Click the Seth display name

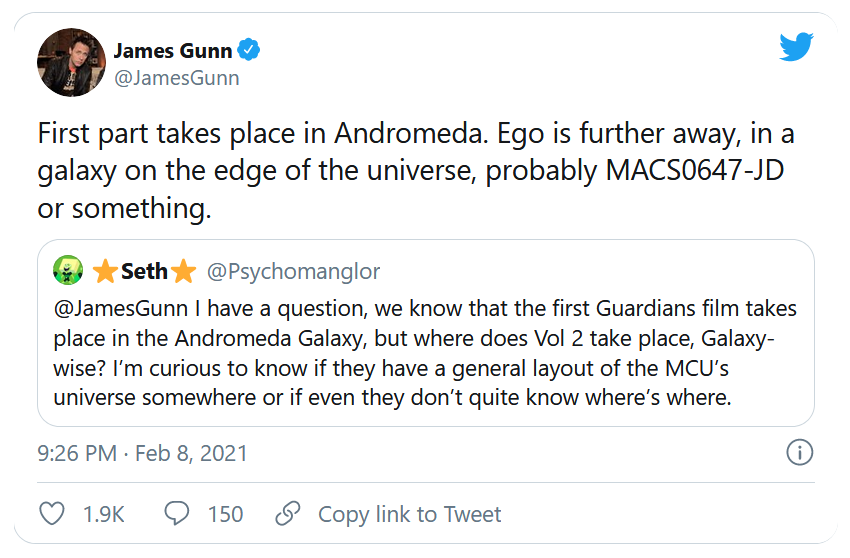[x=144, y=271]
